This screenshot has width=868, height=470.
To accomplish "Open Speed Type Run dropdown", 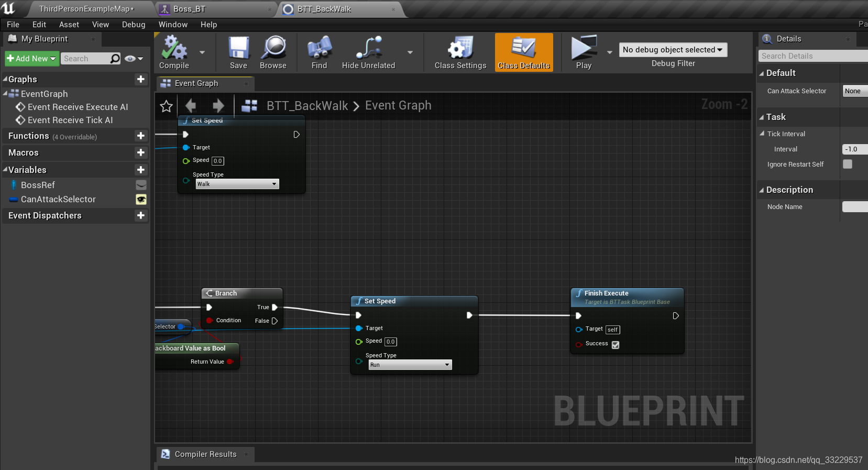I will pyautogui.click(x=410, y=365).
